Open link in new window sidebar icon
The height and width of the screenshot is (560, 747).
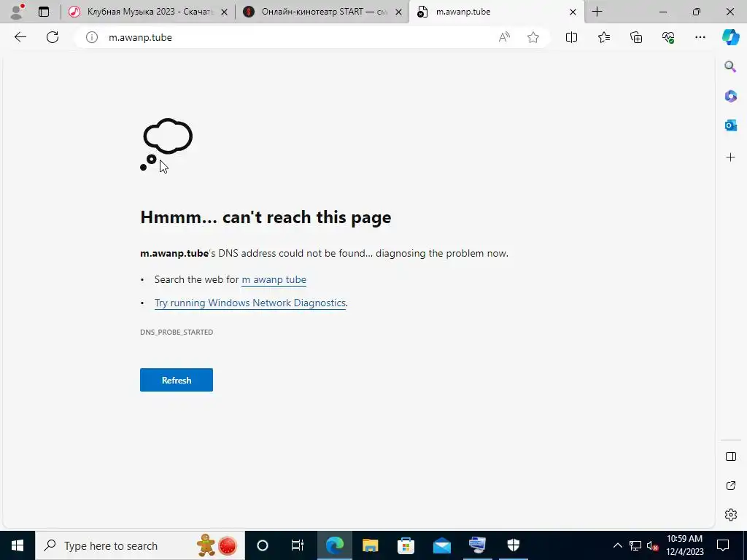731,486
